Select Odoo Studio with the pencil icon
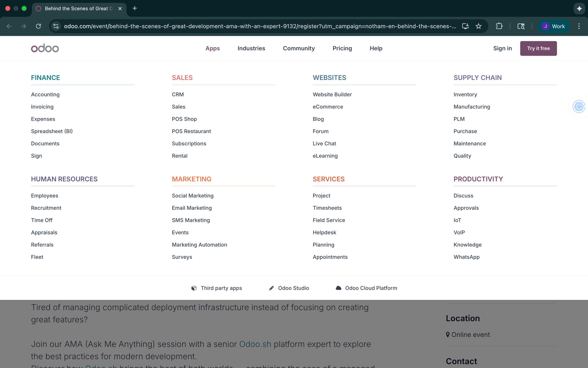Screen dimensions: 588x368 click(x=289, y=288)
